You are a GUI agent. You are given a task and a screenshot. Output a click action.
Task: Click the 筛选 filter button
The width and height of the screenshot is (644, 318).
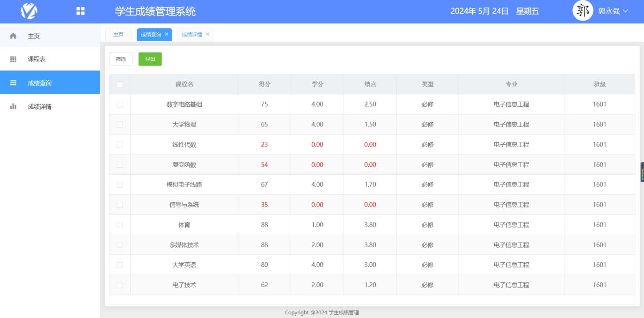point(120,59)
